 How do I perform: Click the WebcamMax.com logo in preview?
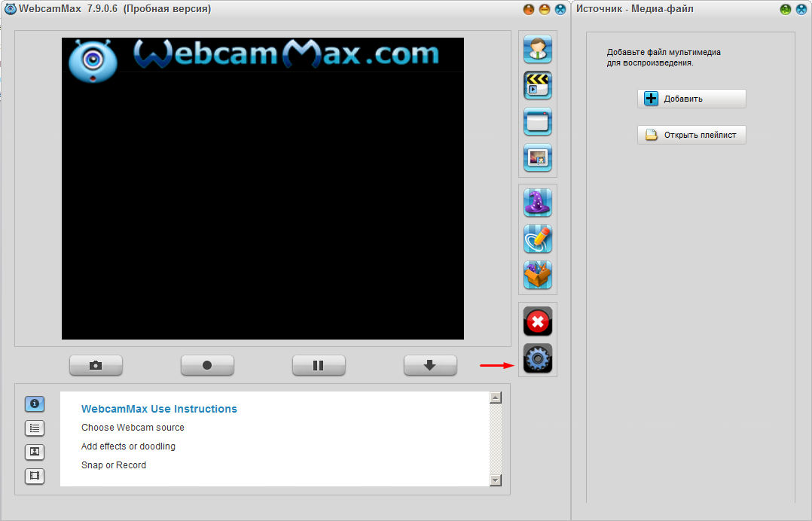tap(254, 60)
